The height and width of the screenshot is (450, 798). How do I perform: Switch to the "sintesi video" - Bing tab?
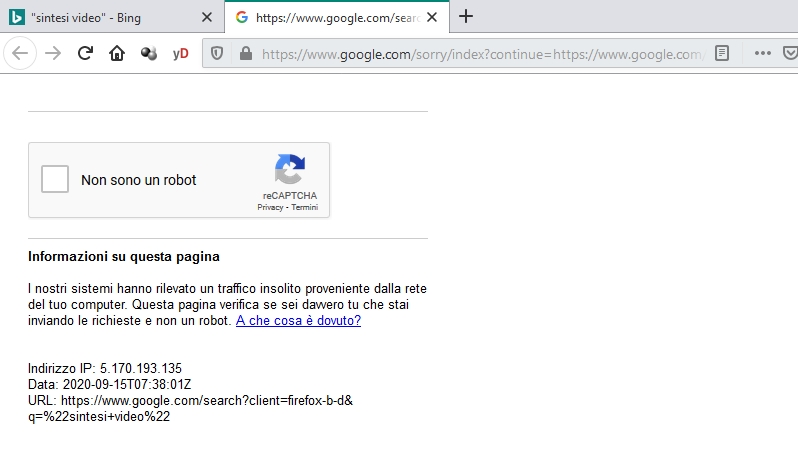(112, 17)
